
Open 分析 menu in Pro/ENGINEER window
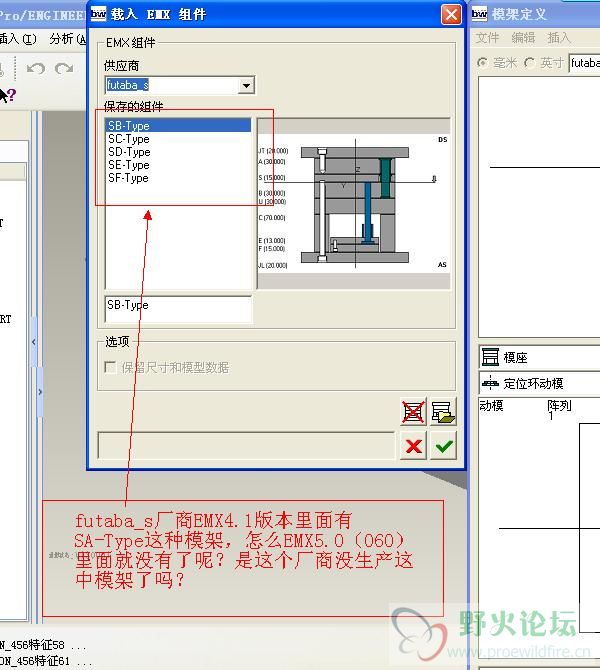[68, 39]
